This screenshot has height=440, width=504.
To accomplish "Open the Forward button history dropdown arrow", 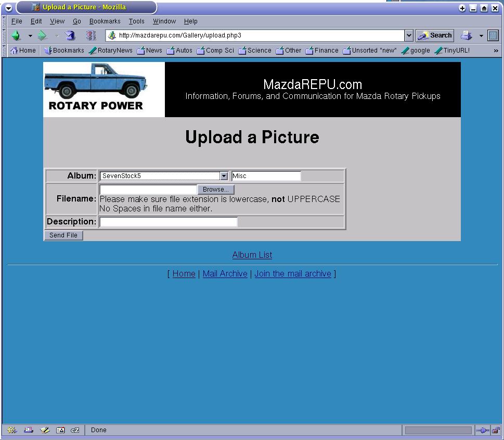I will coord(57,36).
